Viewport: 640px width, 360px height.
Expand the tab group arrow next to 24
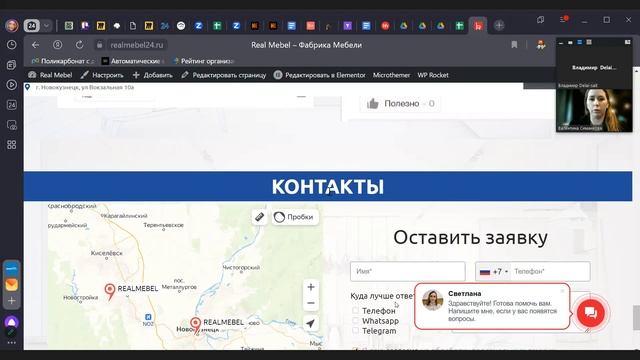(x=46, y=25)
